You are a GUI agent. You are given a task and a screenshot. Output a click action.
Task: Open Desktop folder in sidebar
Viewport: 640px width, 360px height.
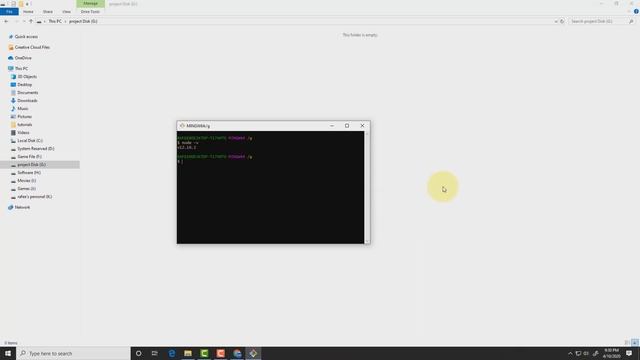click(24, 84)
